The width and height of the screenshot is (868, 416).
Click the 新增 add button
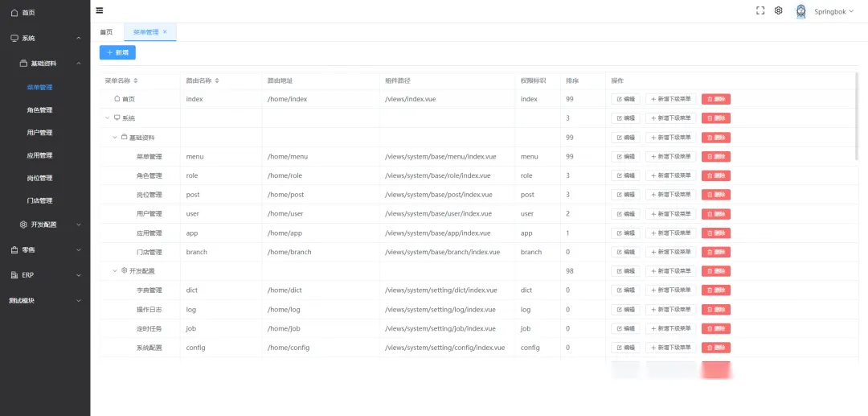(x=117, y=52)
